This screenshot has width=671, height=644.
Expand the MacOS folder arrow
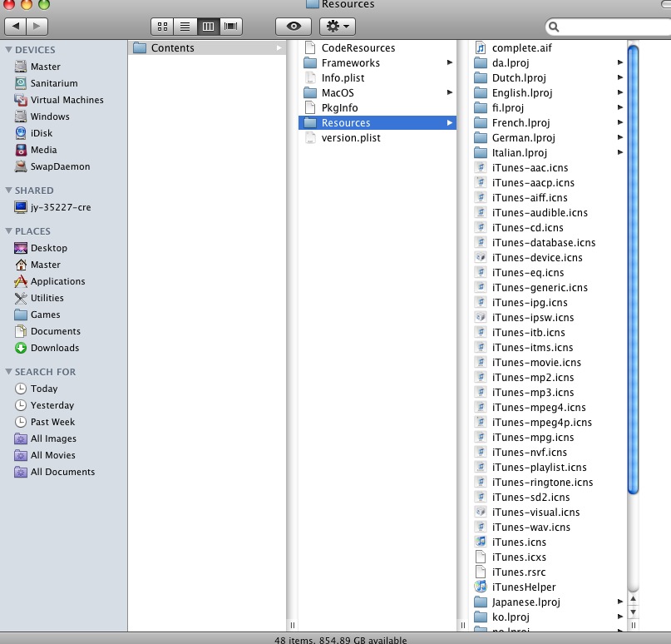pos(449,92)
